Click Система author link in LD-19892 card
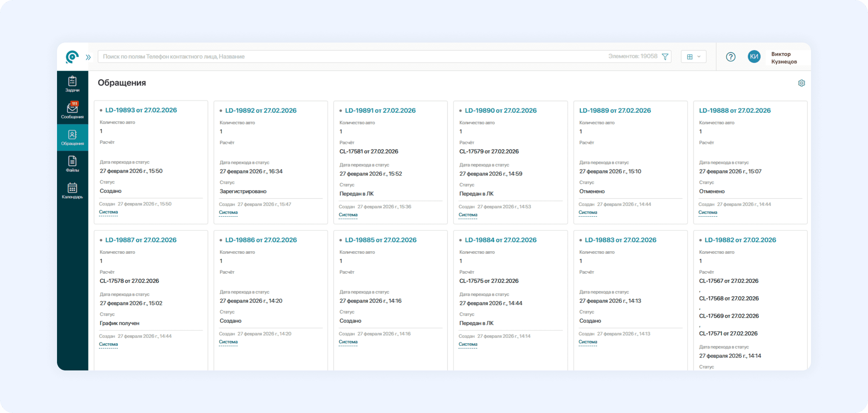The image size is (868, 413). coord(228,212)
